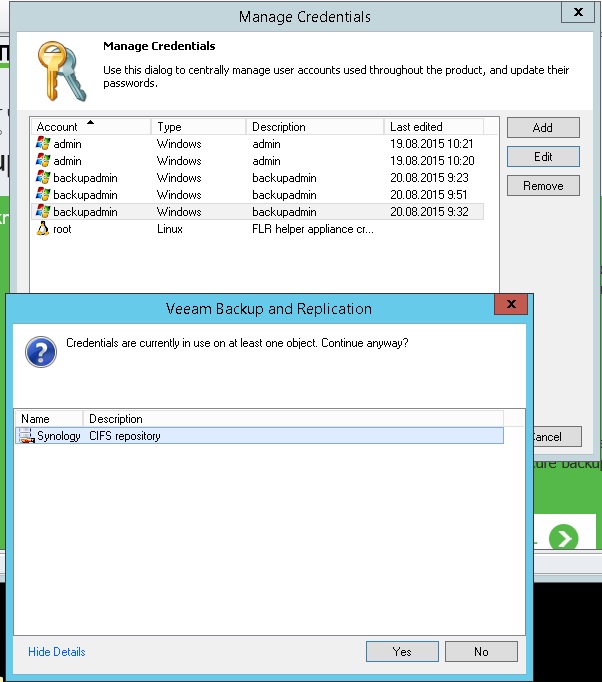Select the admin row edited at 10:20

[x=258, y=161]
